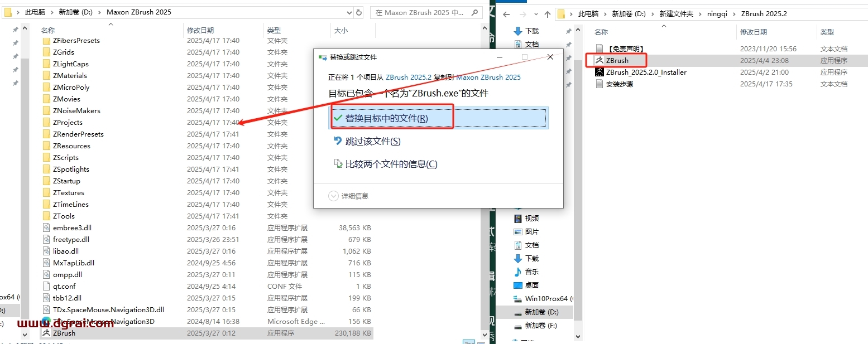
Task: Select the freetype.dll file icon
Action: [x=47, y=239]
